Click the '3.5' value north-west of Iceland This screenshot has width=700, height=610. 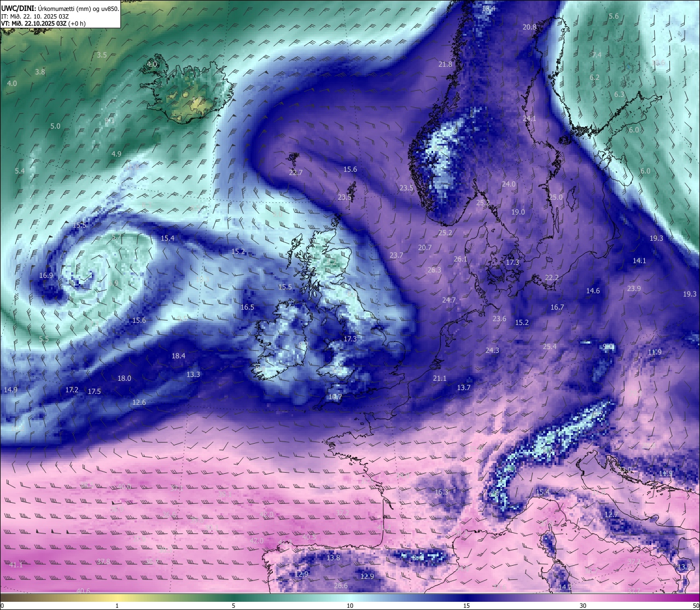[102, 55]
